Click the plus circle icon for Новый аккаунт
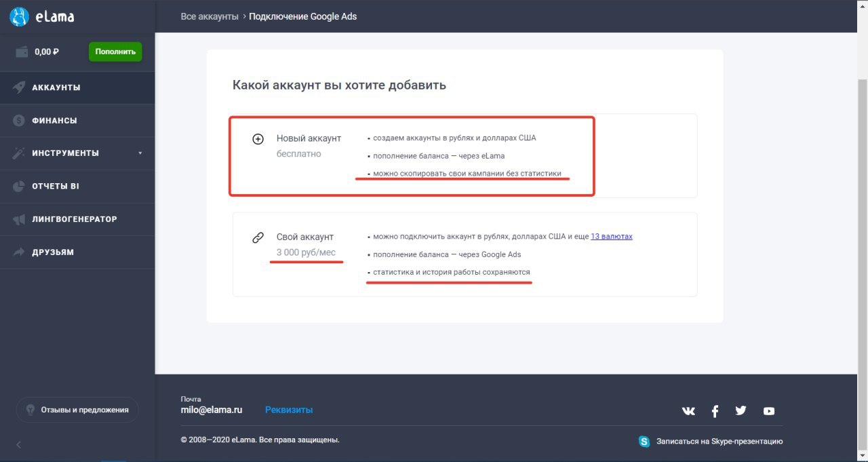This screenshot has height=462, width=868. (x=258, y=139)
